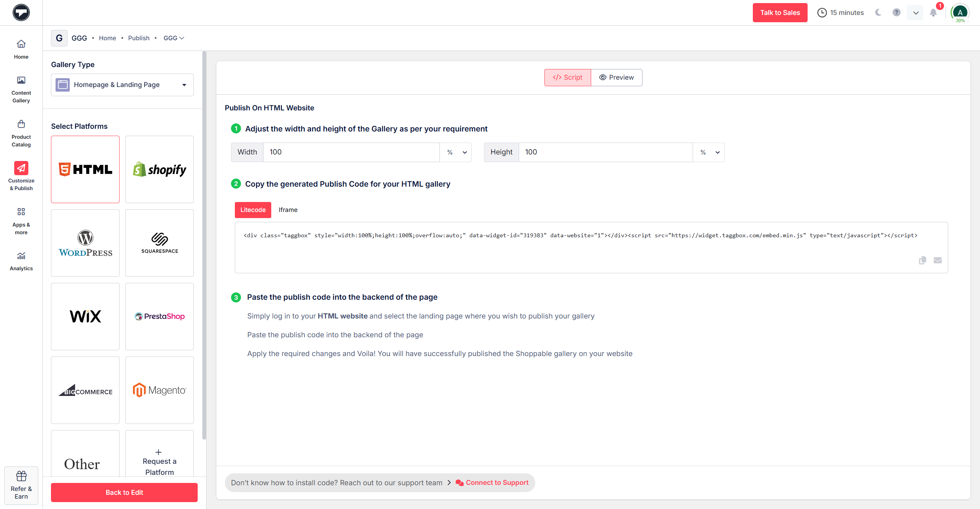980x509 pixels.
Task: Click the 30% progress avatar indicator
Action: [x=959, y=12]
